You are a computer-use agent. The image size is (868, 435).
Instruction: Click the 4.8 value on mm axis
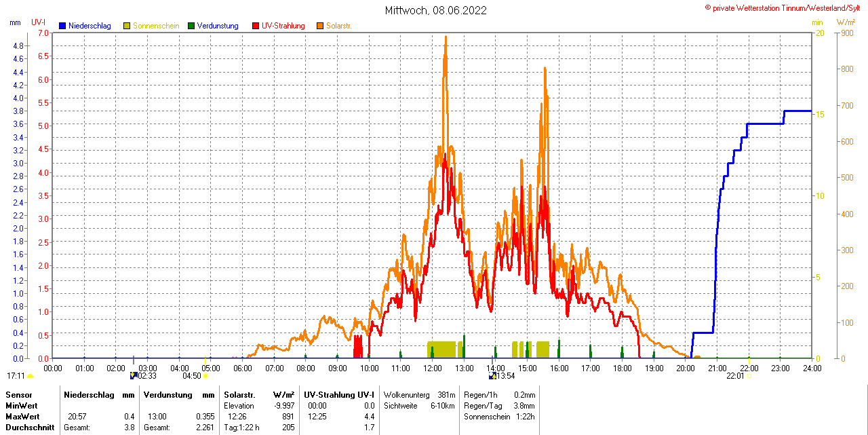pos(19,45)
